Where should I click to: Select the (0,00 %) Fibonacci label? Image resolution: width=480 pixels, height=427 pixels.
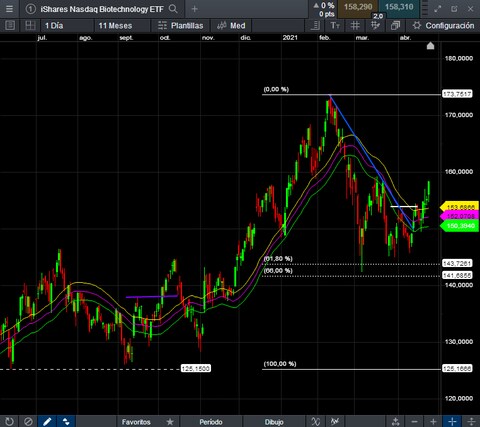click(x=276, y=89)
